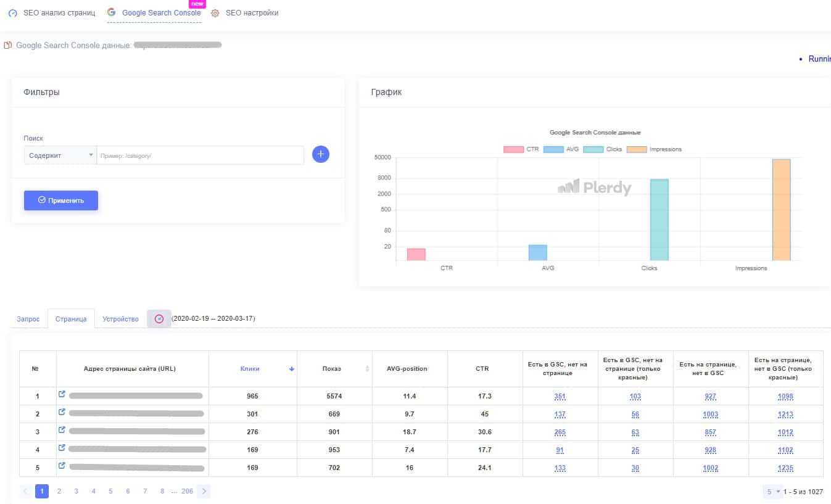The height and width of the screenshot is (504, 831).
Task: Focus the search field with /category/ placeholder
Action: [200, 155]
